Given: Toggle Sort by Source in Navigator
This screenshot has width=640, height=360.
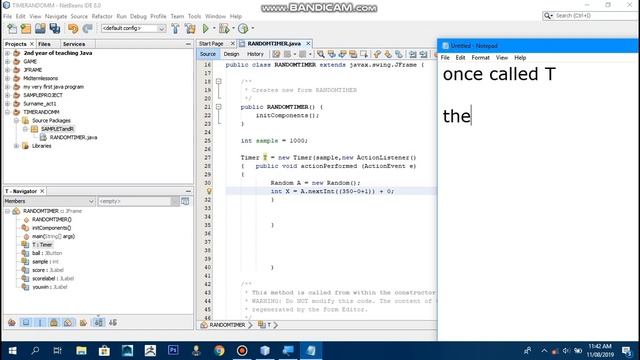Looking at the screenshot, I should 113,322.
